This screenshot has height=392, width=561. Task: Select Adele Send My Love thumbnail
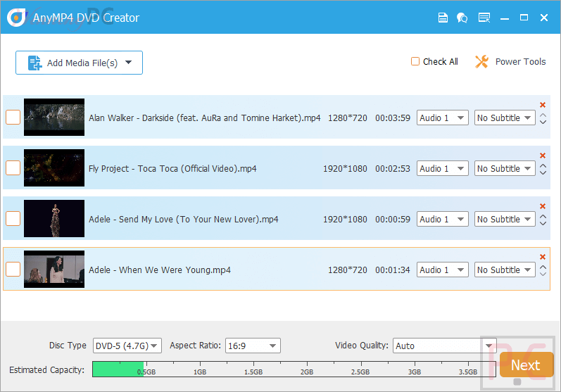[54, 219]
